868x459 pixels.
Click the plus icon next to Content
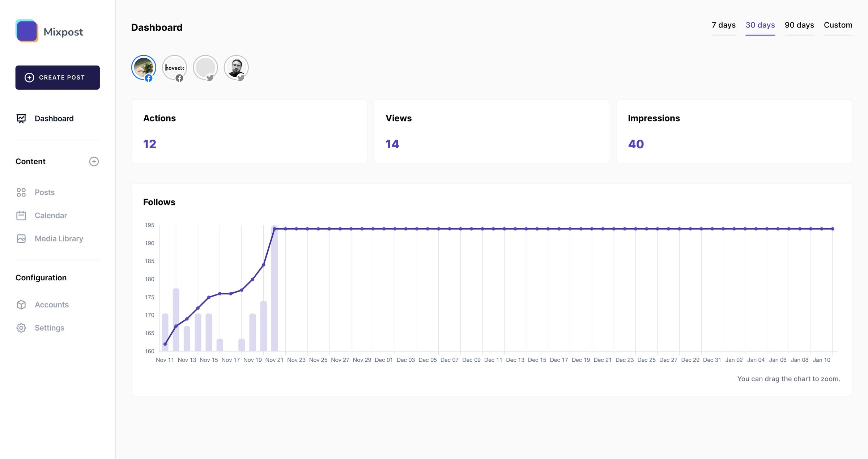(94, 162)
